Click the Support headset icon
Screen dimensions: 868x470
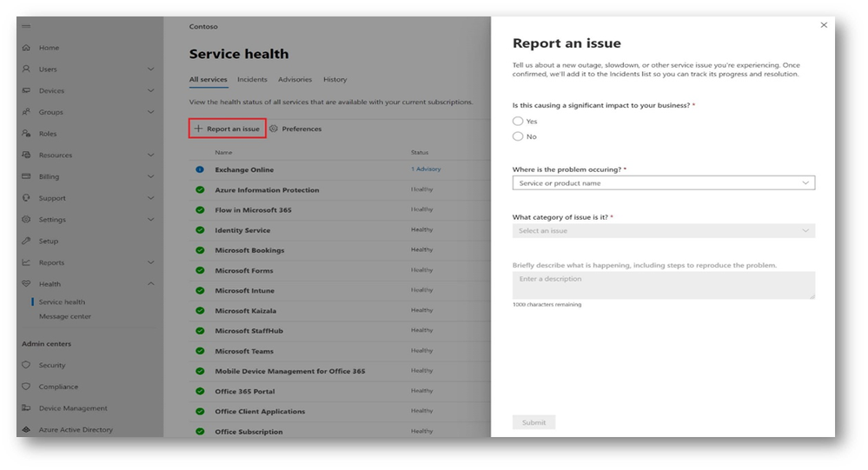(26, 197)
